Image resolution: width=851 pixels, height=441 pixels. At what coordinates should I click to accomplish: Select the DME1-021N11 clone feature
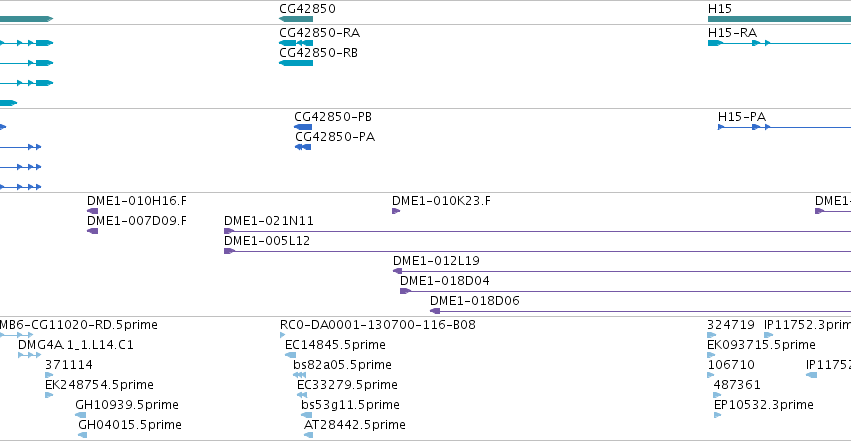537,231
